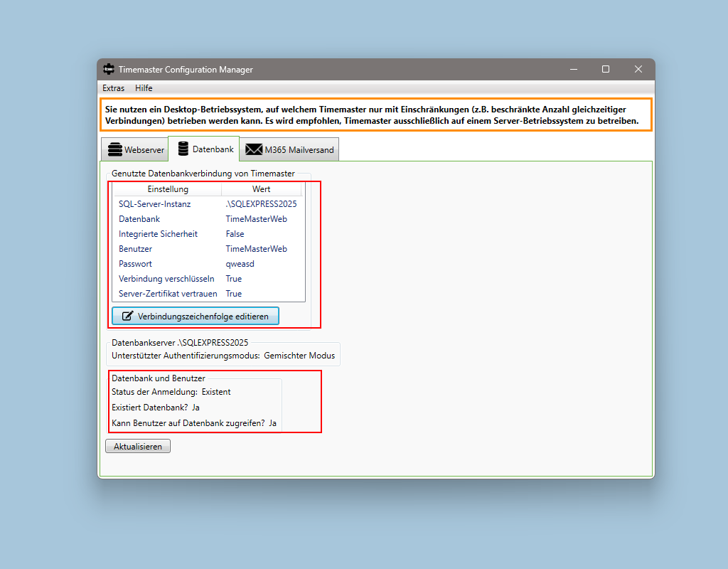This screenshot has width=728, height=569.
Task: Click the pencil edit icon on Verbindungszeichenfolge button
Action: (128, 317)
